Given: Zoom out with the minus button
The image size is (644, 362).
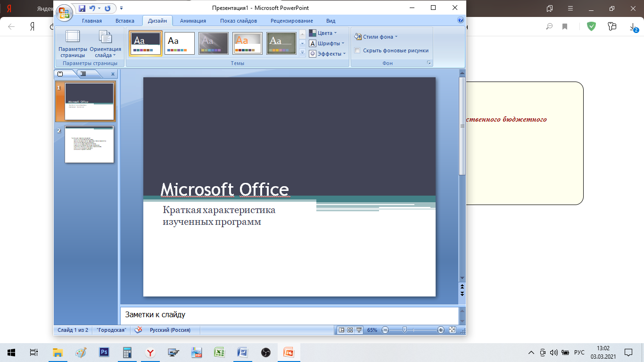Looking at the screenshot, I should tap(385, 330).
